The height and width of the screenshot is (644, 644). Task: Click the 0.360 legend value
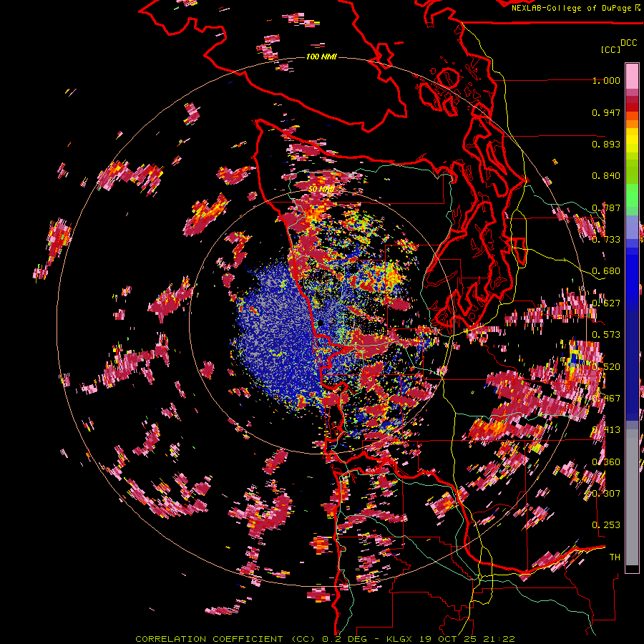tap(606, 462)
